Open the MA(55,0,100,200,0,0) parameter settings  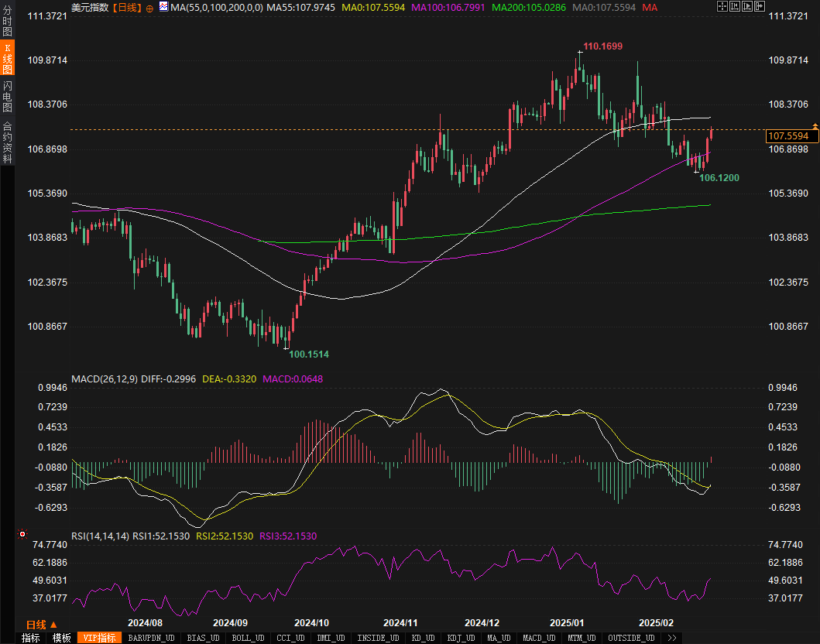[x=216, y=7]
